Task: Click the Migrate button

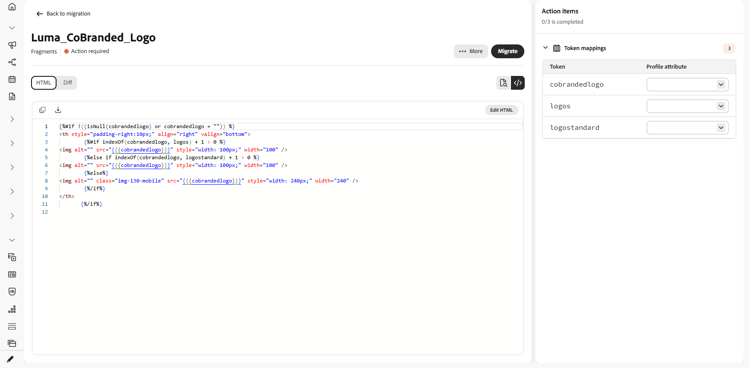Action: (x=507, y=51)
